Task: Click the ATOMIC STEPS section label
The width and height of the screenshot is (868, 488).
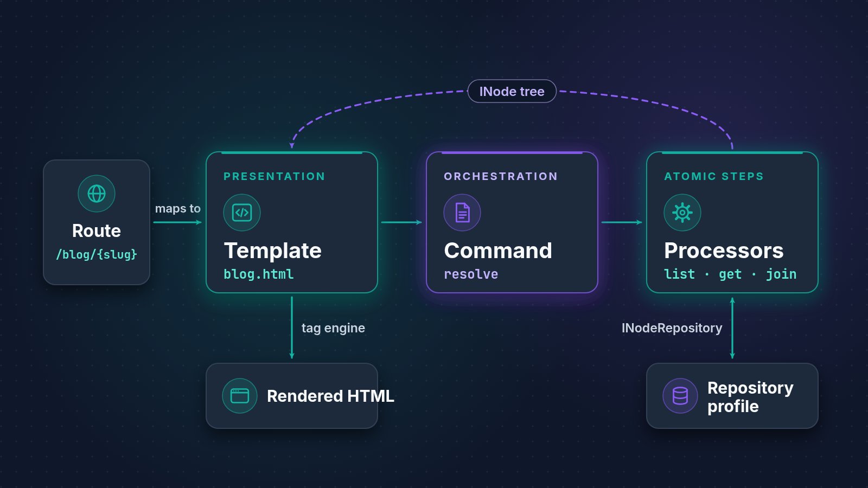Action: pos(714,176)
